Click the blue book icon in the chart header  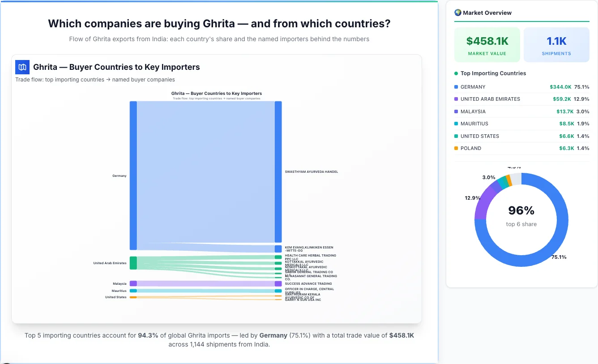coord(22,67)
